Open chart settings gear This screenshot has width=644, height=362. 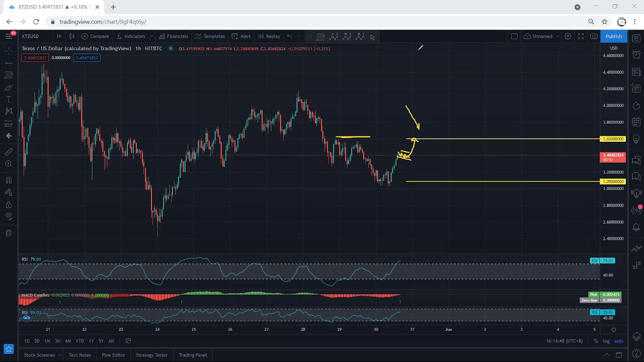tap(568, 36)
